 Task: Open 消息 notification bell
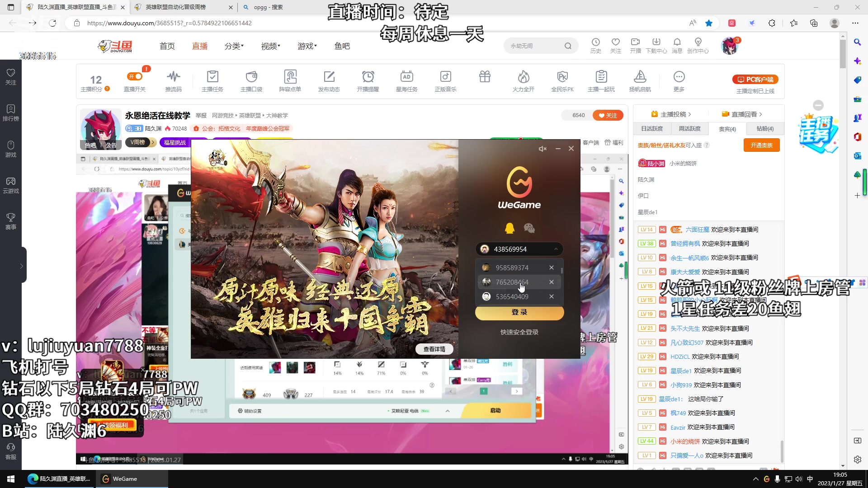(x=677, y=45)
